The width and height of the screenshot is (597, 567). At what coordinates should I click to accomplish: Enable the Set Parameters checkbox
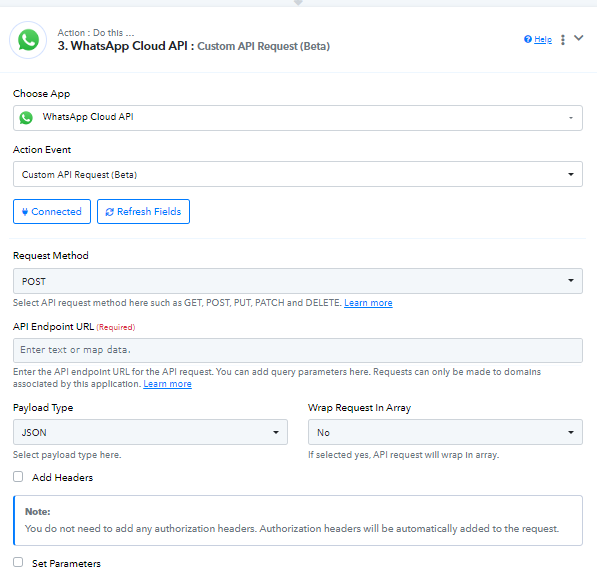[18, 562]
